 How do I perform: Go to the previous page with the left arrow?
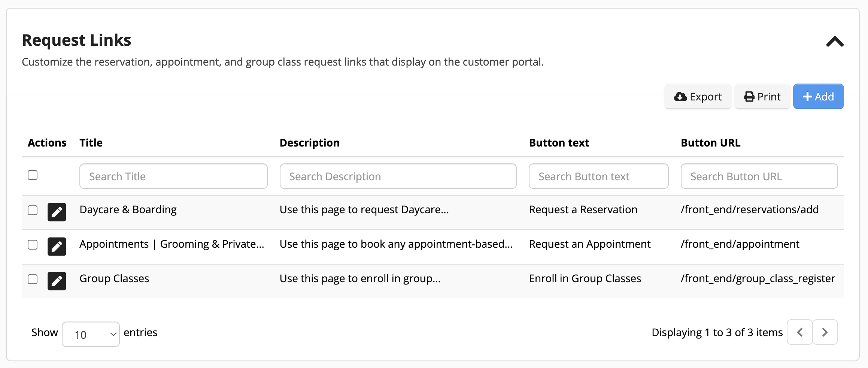coord(799,332)
